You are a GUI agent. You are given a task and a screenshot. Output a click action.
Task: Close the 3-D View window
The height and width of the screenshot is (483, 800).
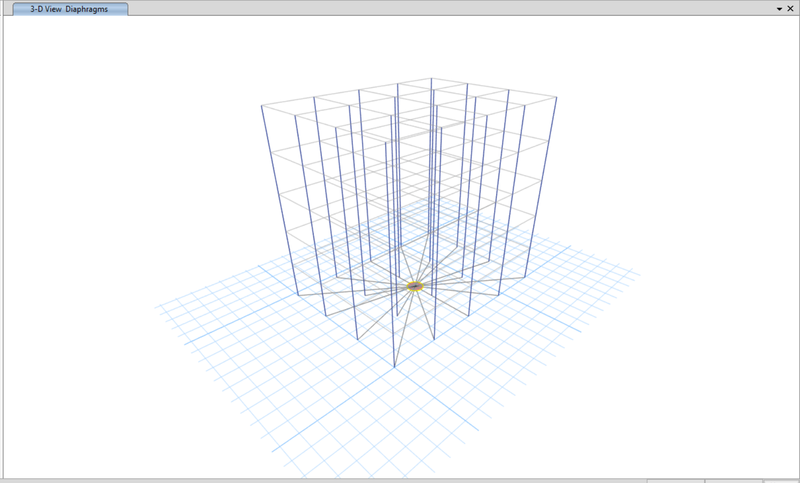(790, 9)
